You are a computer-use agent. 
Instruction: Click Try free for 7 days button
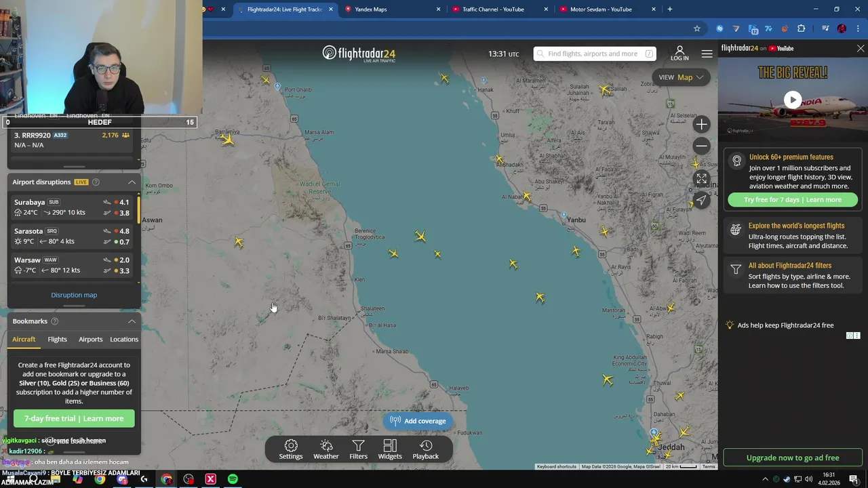pos(793,200)
